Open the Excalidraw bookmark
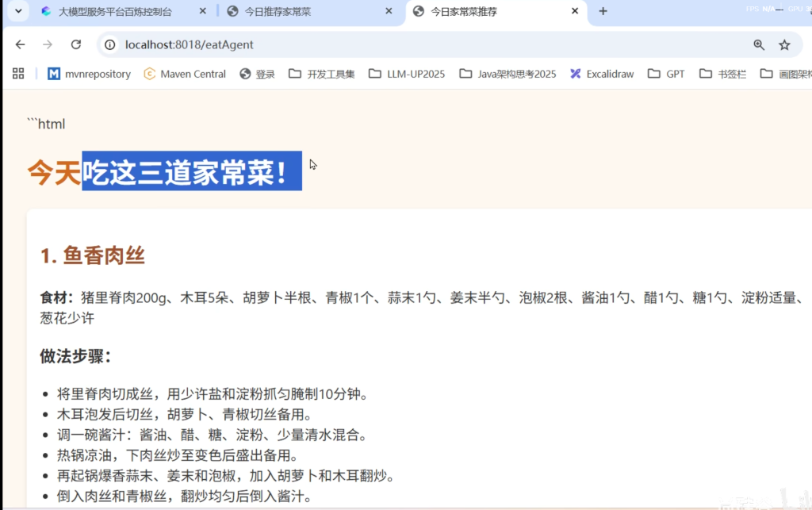This screenshot has width=812, height=510. coord(602,74)
